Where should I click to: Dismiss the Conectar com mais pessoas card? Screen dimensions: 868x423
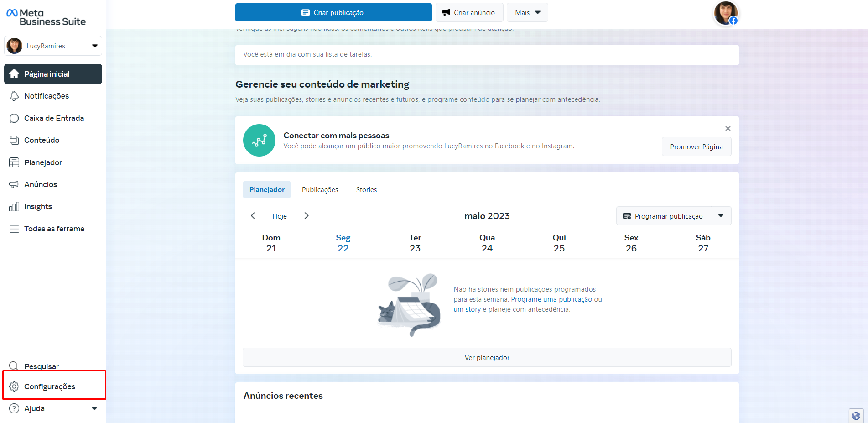pyautogui.click(x=728, y=129)
